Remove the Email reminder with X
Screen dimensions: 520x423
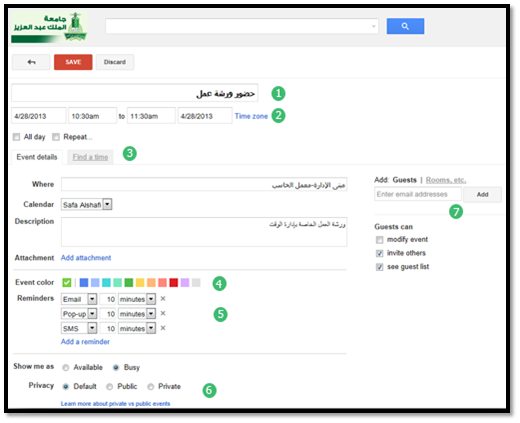[163, 299]
